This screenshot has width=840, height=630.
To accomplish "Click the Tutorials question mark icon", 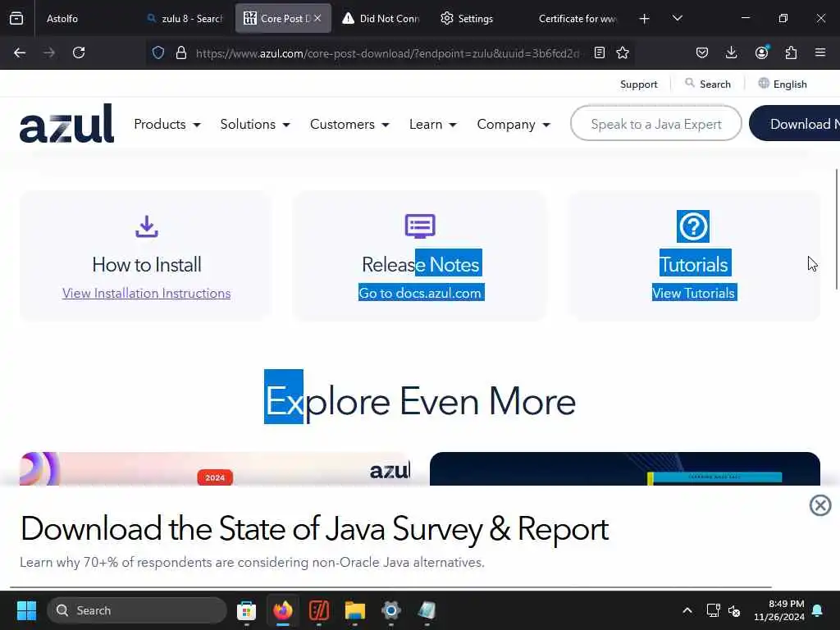I will pyautogui.click(x=692, y=226).
